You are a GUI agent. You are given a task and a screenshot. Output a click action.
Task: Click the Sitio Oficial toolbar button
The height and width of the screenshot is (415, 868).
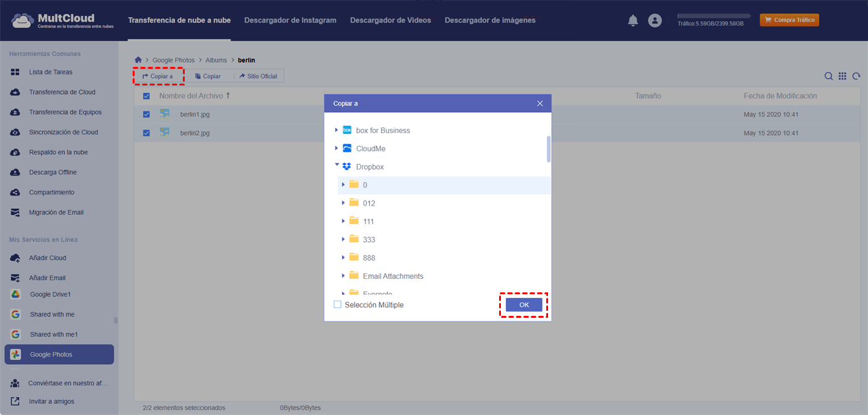pos(258,76)
